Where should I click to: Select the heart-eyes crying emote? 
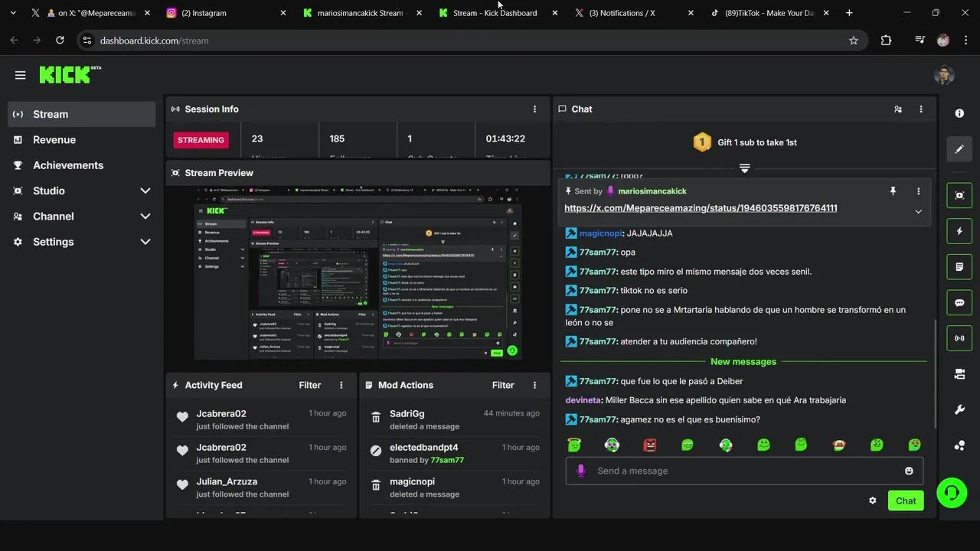pyautogui.click(x=914, y=445)
